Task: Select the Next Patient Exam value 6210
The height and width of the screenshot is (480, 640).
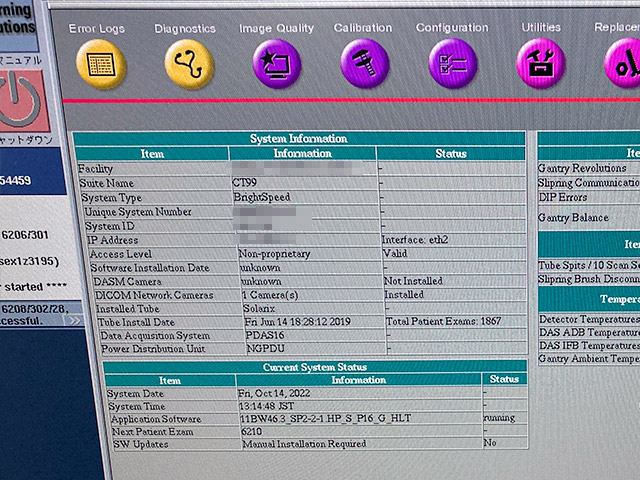Action: pos(251,431)
